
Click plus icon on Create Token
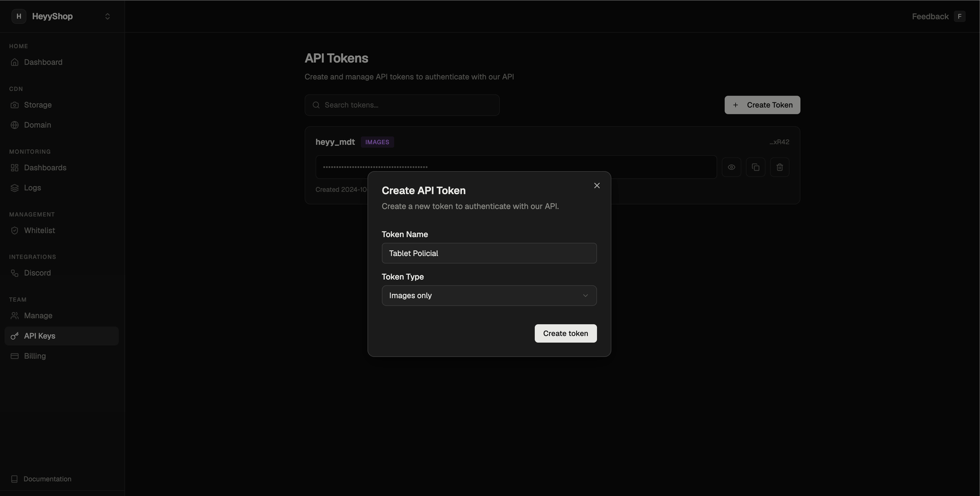tap(735, 105)
